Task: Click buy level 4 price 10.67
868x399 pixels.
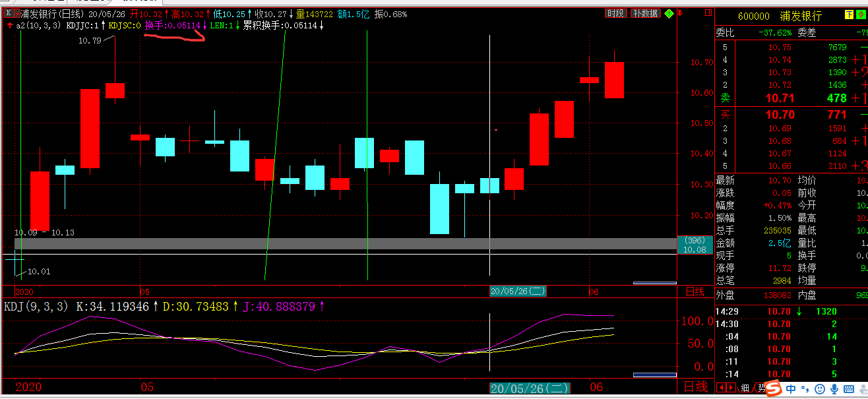Action: [780, 154]
